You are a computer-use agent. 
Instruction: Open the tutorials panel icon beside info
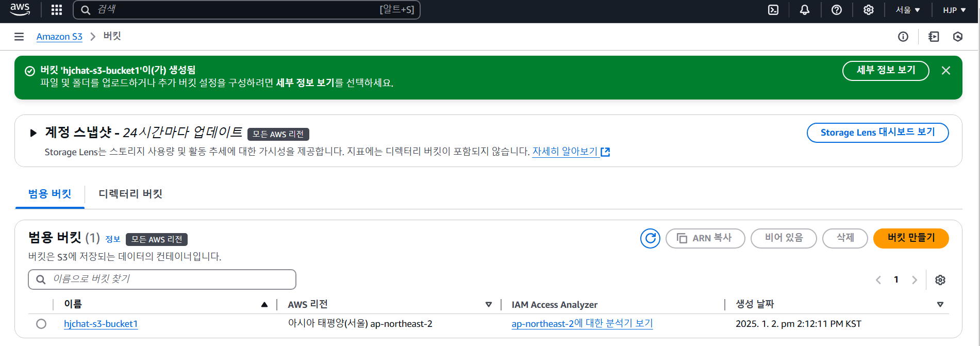point(934,37)
